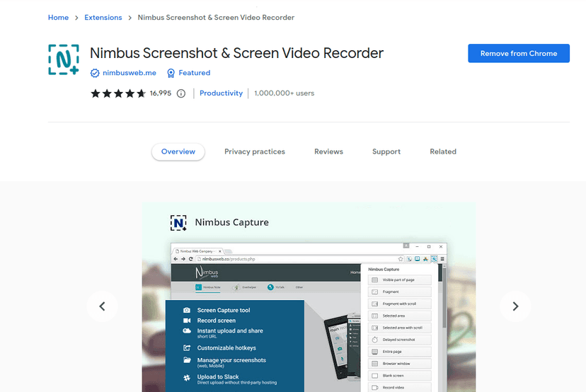The image size is (586, 392).
Task: Click 'Manage your screenshots' text in preview
Action: [x=231, y=360]
